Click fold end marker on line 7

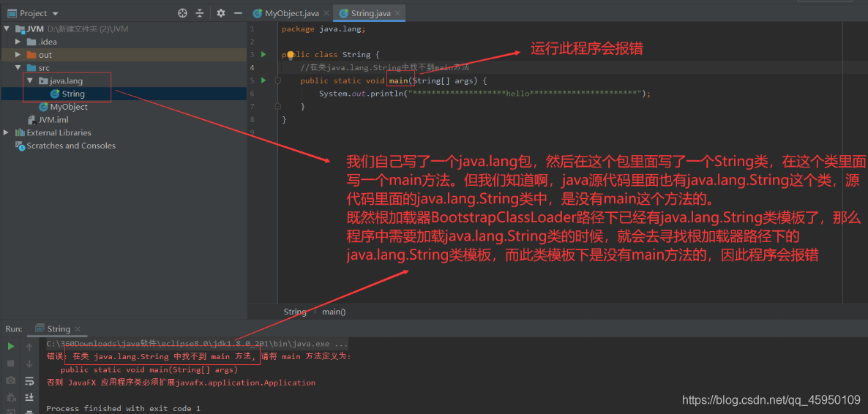click(x=278, y=106)
